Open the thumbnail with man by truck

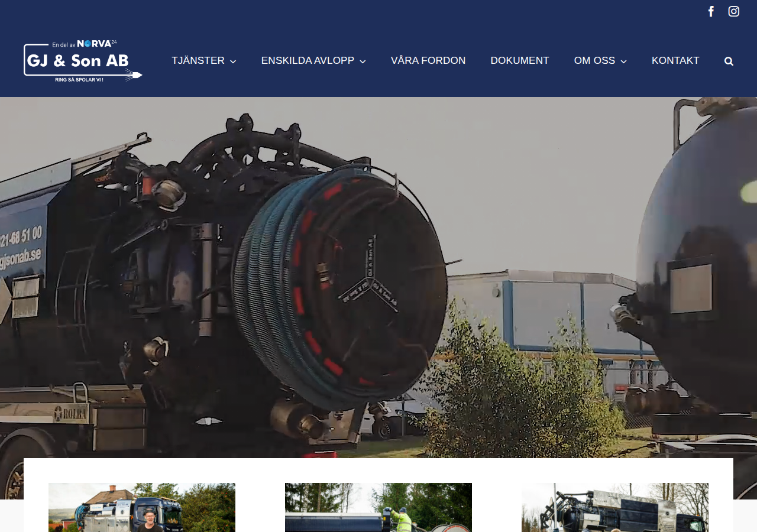tap(142, 507)
